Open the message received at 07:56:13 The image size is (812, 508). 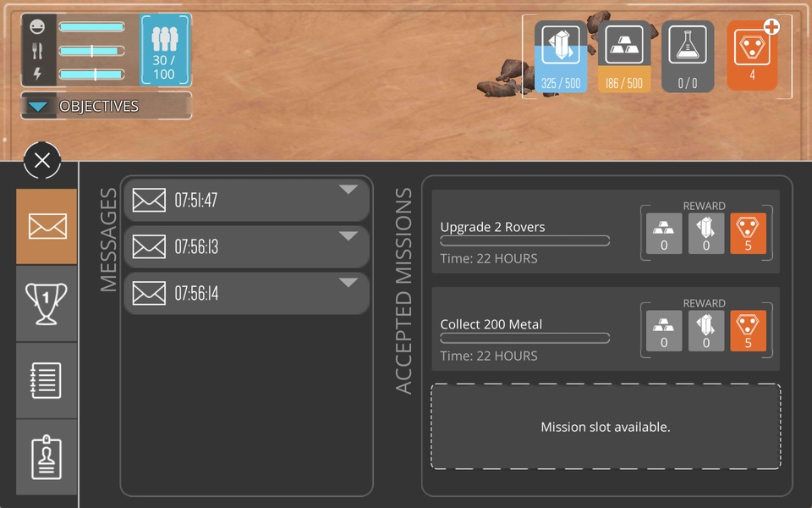point(246,246)
